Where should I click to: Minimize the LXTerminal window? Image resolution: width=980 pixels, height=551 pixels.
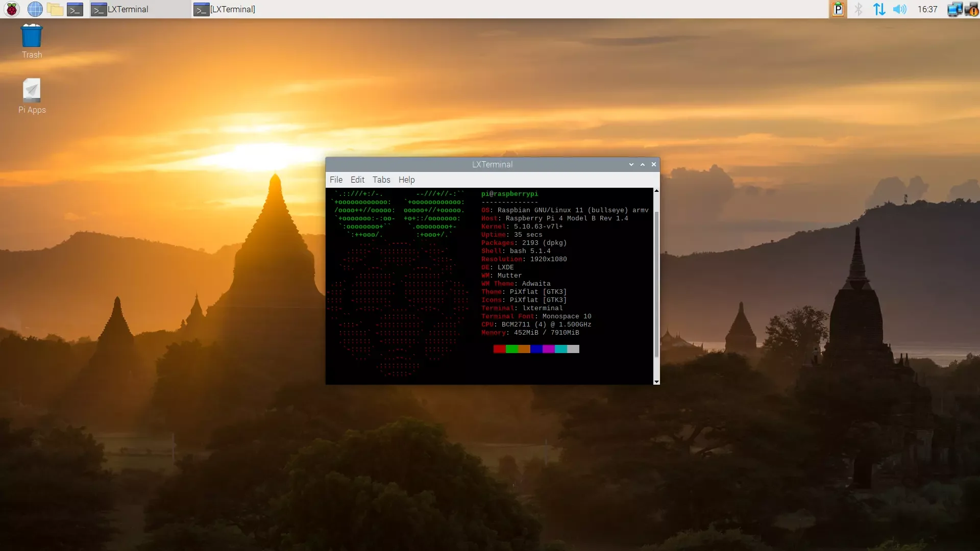[631, 164]
